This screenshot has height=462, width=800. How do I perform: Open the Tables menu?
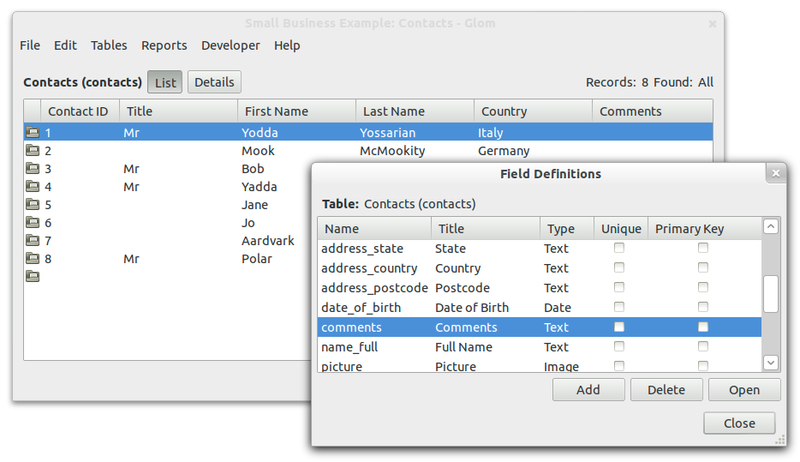(109, 45)
